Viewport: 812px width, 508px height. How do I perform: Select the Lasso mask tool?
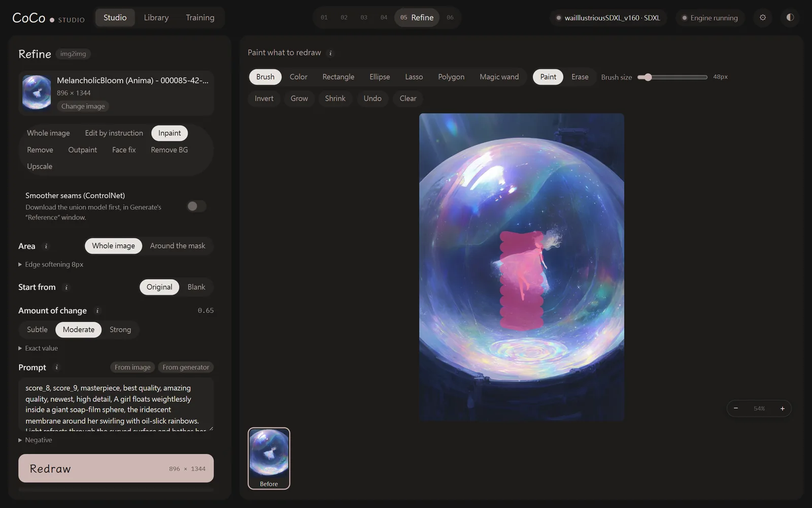click(x=414, y=77)
